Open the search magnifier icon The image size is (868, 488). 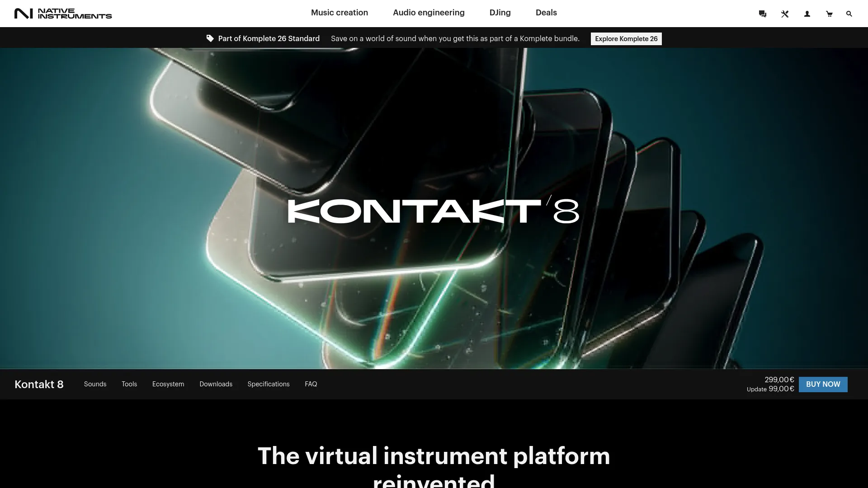pyautogui.click(x=849, y=14)
